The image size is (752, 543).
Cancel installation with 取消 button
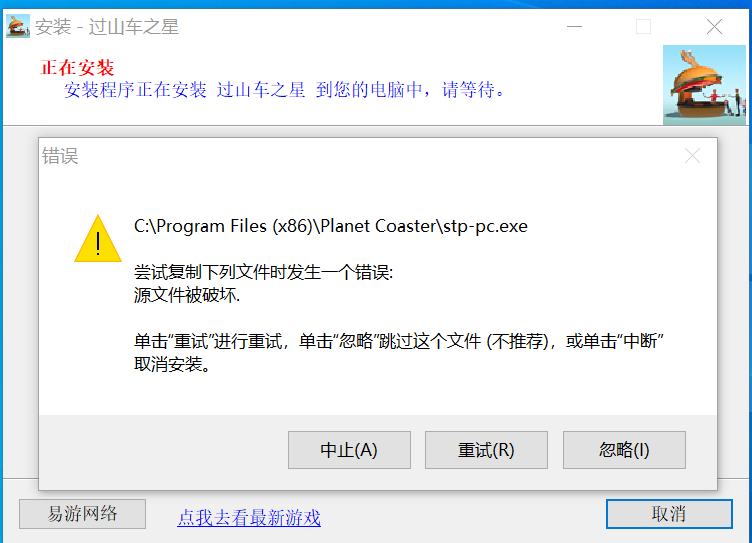669,514
